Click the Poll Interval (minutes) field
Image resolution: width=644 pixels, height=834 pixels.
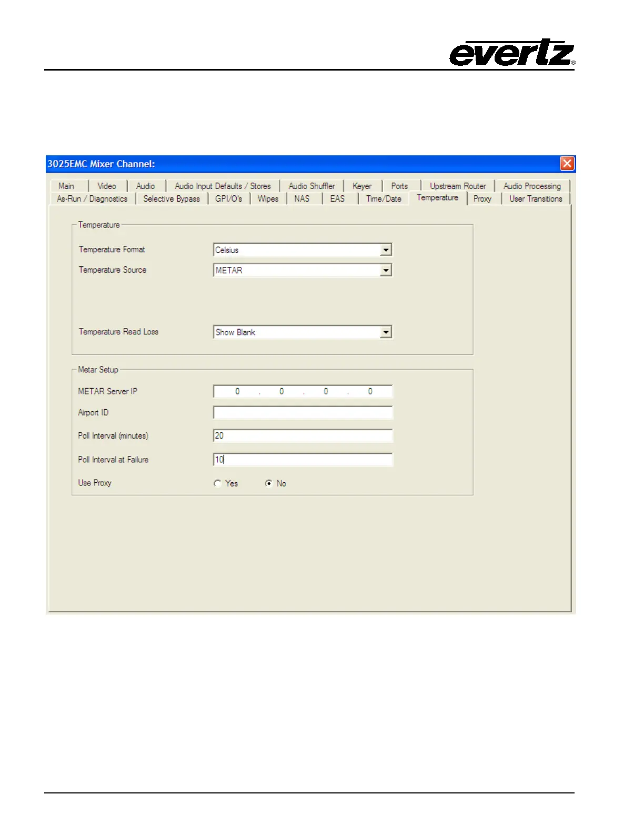coord(303,435)
